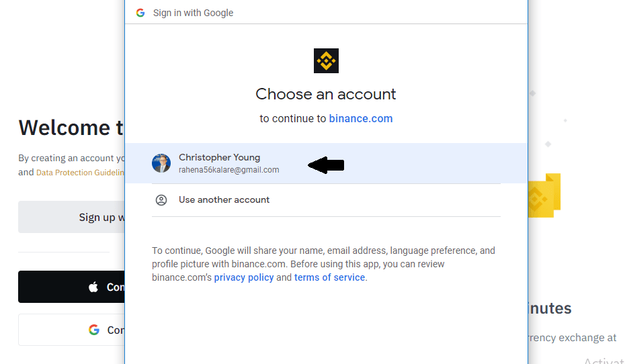The height and width of the screenshot is (364, 625).
Task: Click the 'Choose an account' heading
Action: tap(326, 95)
